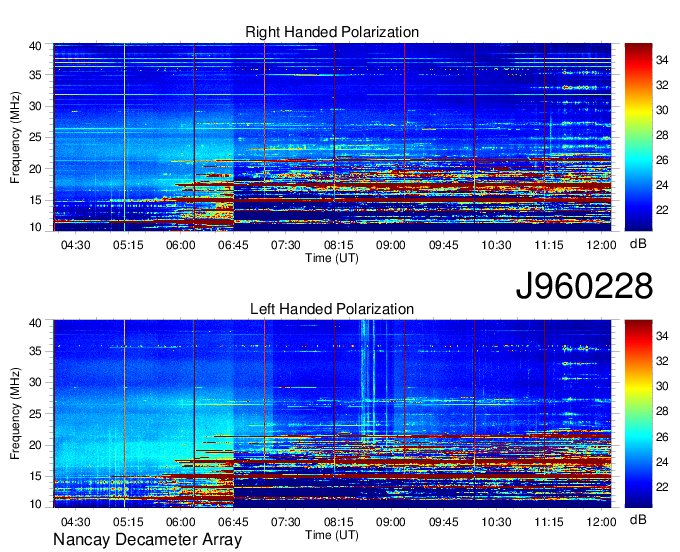The height and width of the screenshot is (552, 680).
Task: Click the 30 MHz tick of Right Handed plot
Action: point(35,106)
